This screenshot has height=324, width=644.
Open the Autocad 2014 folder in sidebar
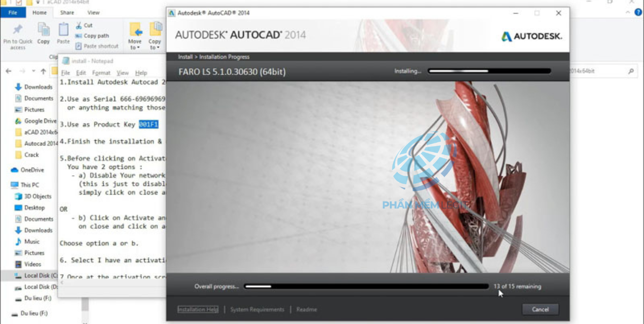click(37, 144)
